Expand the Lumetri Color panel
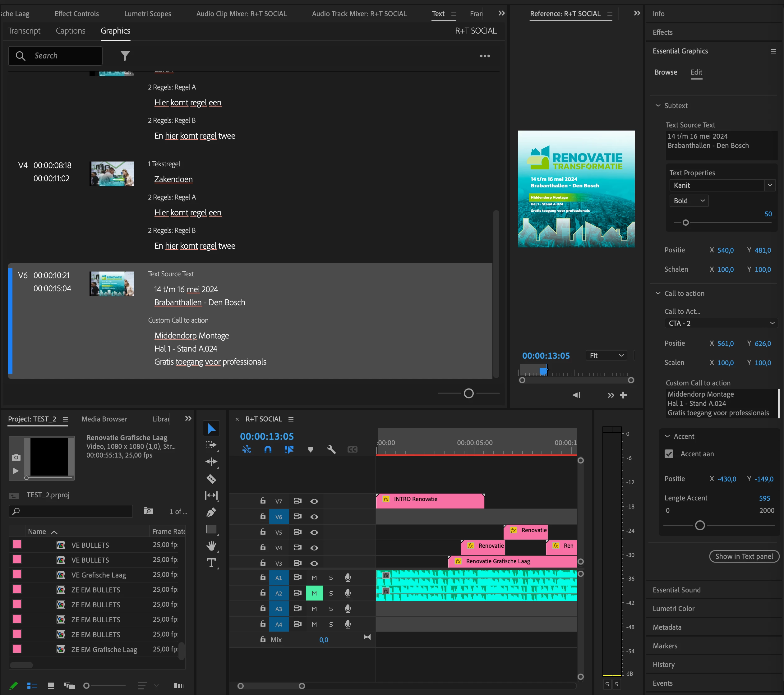 674,608
